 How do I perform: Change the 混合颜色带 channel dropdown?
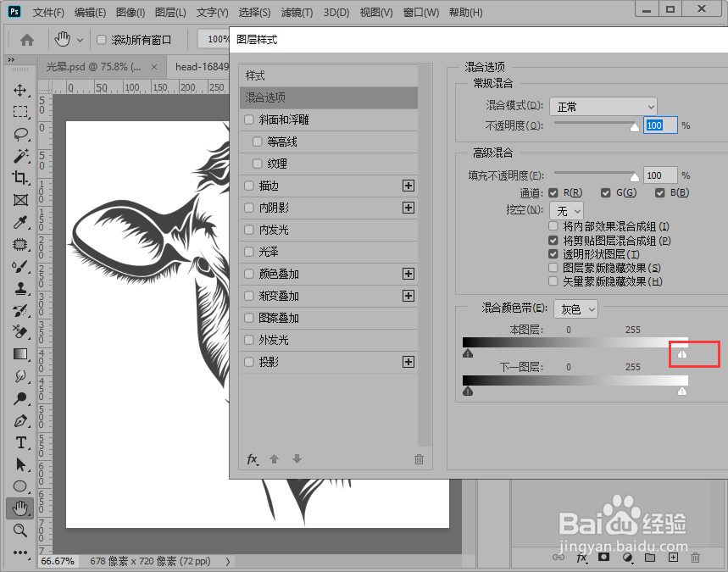(x=575, y=309)
